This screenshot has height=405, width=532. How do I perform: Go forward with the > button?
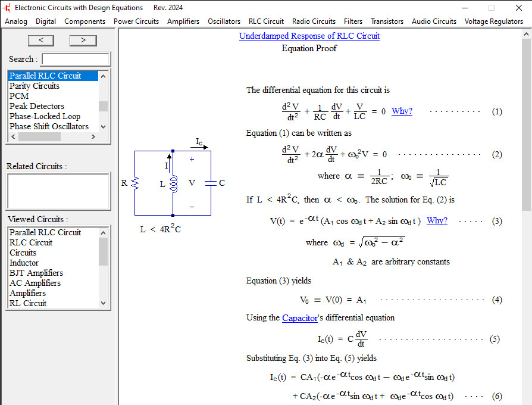tap(83, 40)
